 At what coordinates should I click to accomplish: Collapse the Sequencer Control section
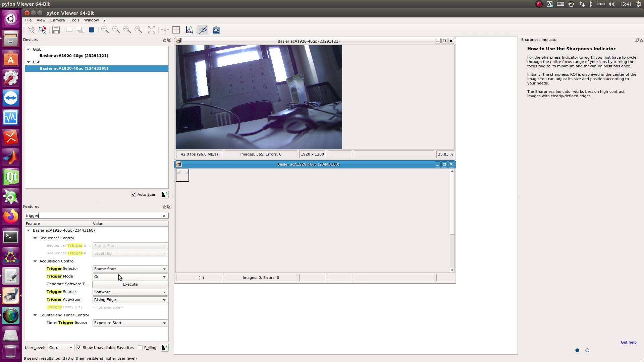[35, 238]
